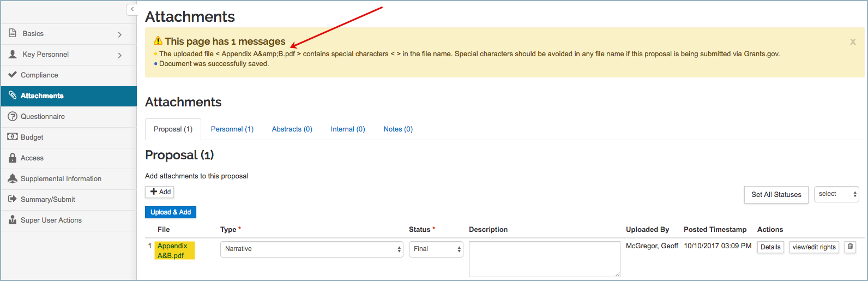This screenshot has width=868, height=281.
Task: Click the Super User Actions icon
Action: tap(12, 220)
